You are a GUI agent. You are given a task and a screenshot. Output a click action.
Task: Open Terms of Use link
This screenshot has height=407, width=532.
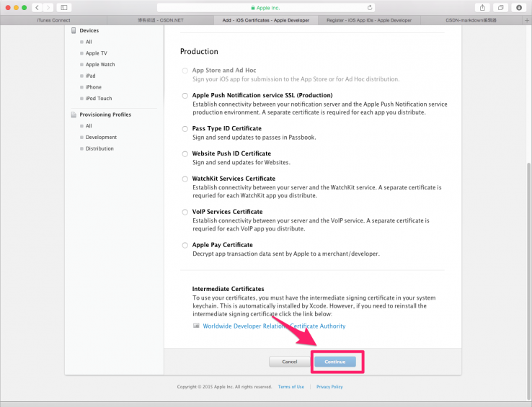pyautogui.click(x=291, y=387)
